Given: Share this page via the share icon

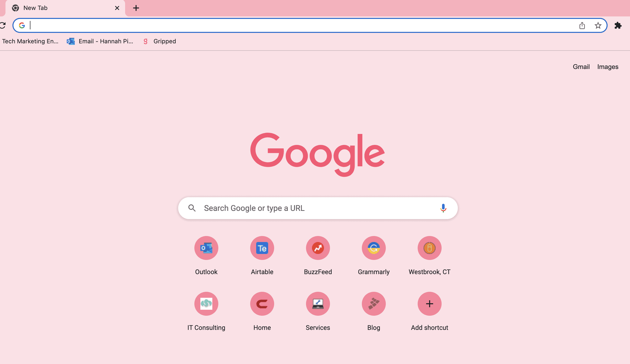Looking at the screenshot, I should pyautogui.click(x=582, y=25).
